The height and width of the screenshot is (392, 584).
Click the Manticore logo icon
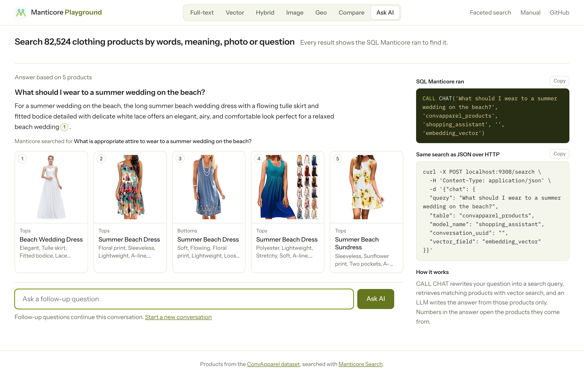pyautogui.click(x=21, y=13)
